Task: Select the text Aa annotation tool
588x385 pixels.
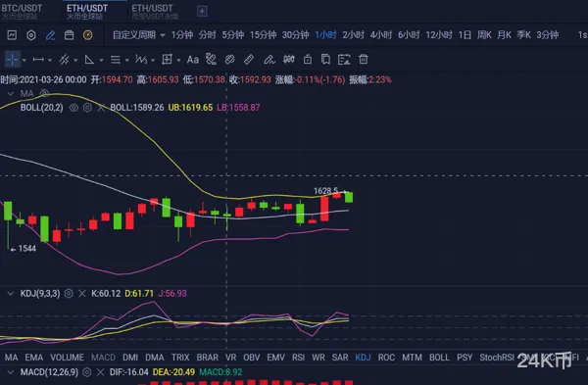Action: click(193, 60)
